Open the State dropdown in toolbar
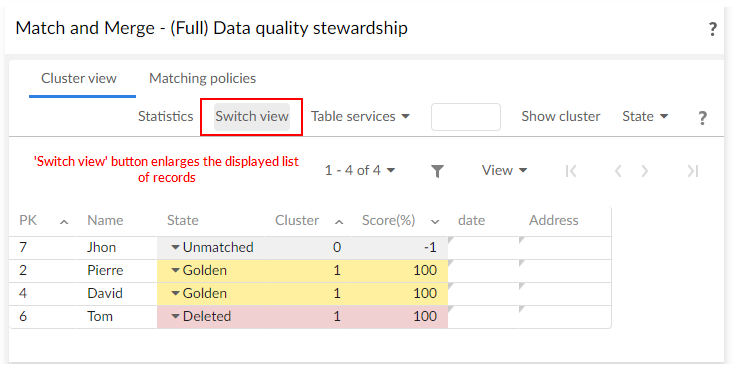The image size is (733, 371). coord(645,116)
